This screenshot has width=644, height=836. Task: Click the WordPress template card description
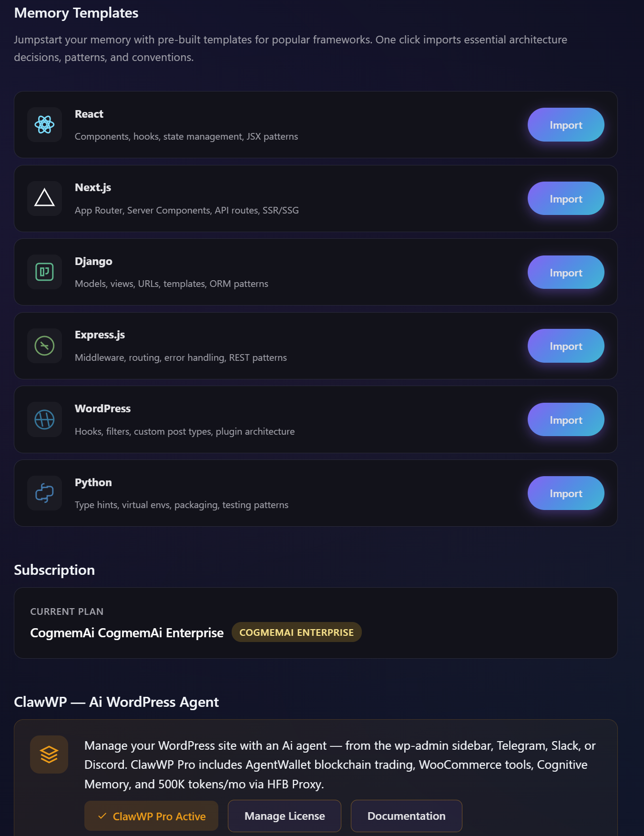click(184, 431)
